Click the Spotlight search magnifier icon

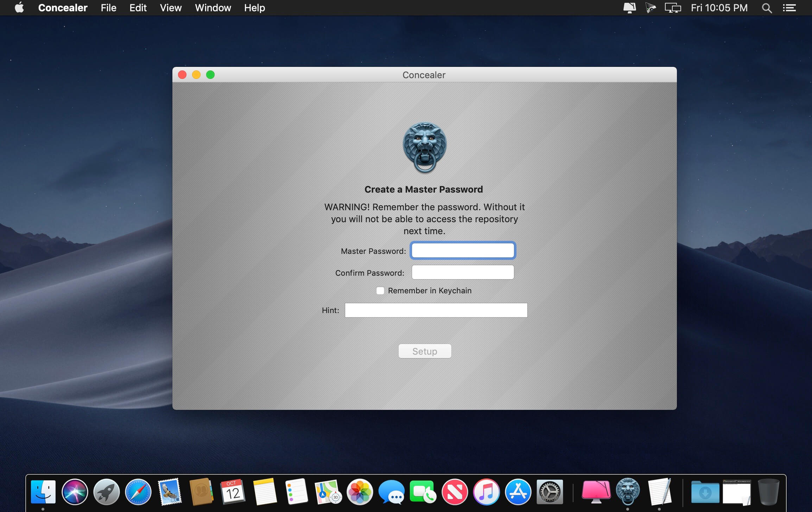tap(767, 8)
